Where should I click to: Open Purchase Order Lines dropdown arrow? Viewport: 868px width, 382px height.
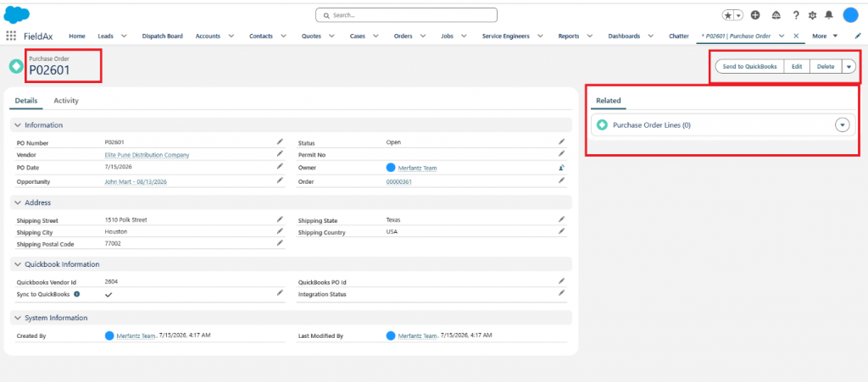pos(842,125)
